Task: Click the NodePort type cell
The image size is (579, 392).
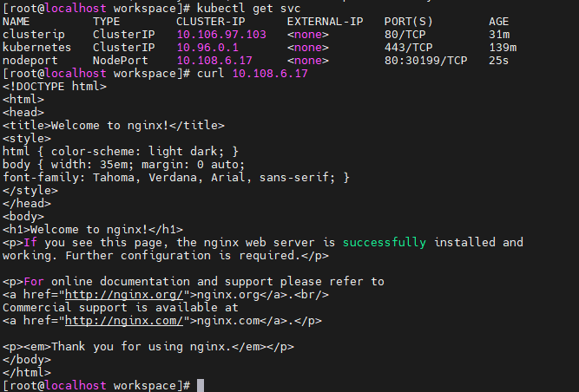Action: 121,61
